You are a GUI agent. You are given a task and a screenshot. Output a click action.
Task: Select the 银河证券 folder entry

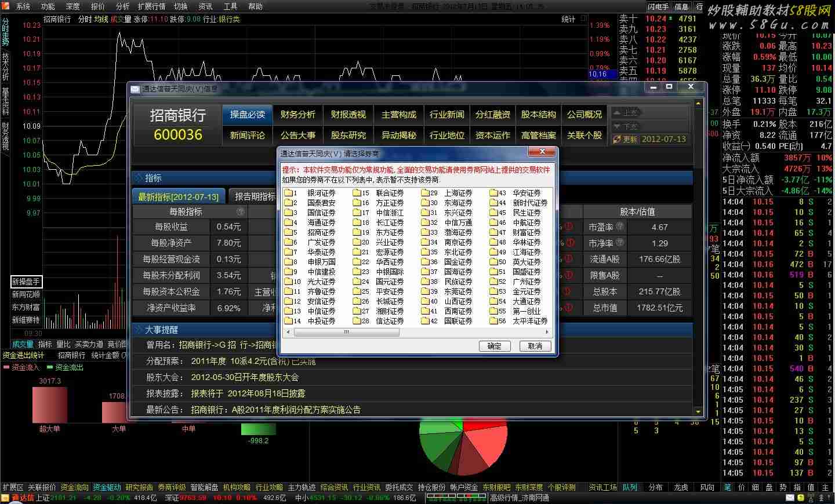pyautogui.click(x=310, y=193)
